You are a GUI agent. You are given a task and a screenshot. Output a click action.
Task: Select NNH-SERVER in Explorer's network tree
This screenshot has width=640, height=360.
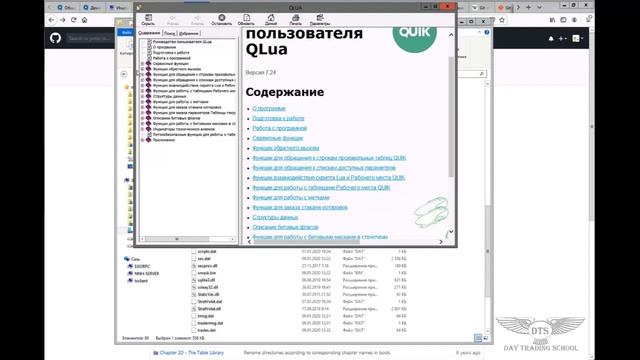[147, 273]
